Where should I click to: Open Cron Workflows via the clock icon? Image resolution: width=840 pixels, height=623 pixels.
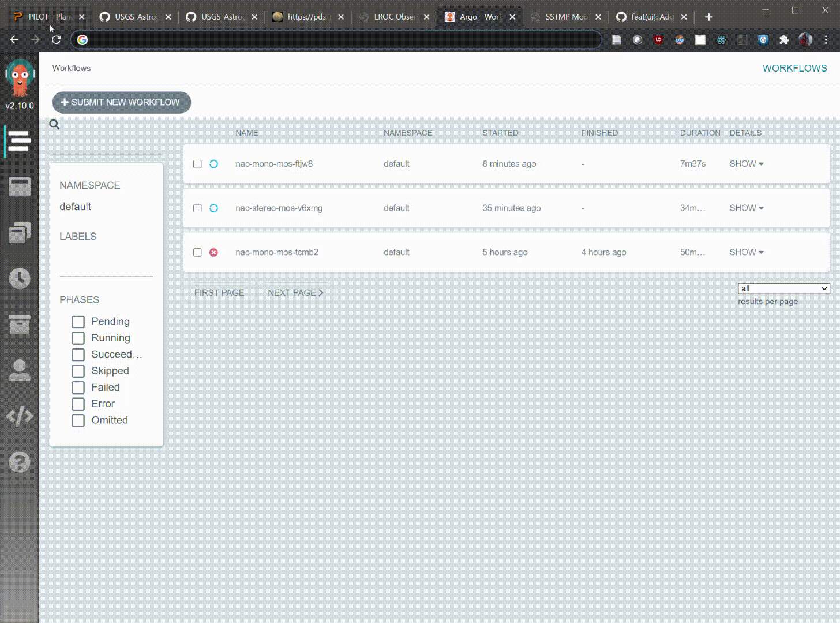pos(20,278)
